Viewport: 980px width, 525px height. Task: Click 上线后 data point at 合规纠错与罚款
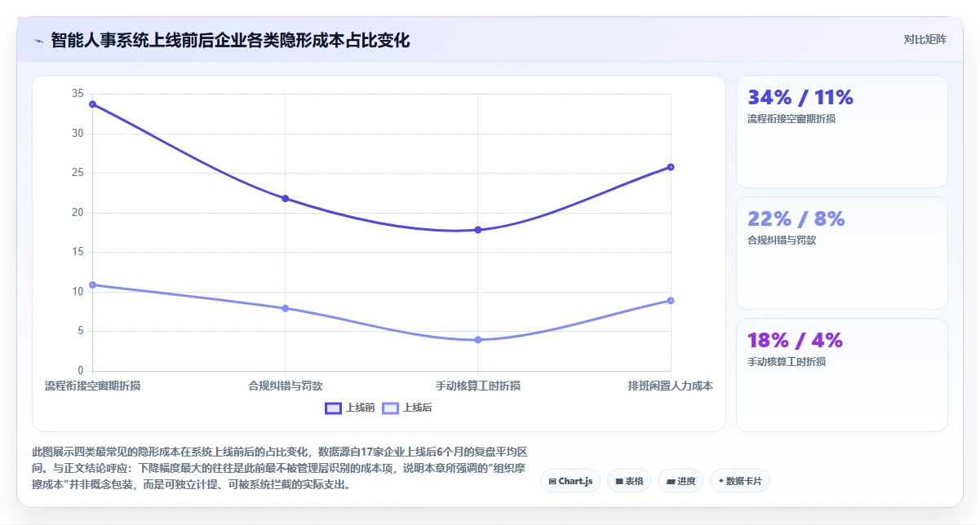click(285, 308)
